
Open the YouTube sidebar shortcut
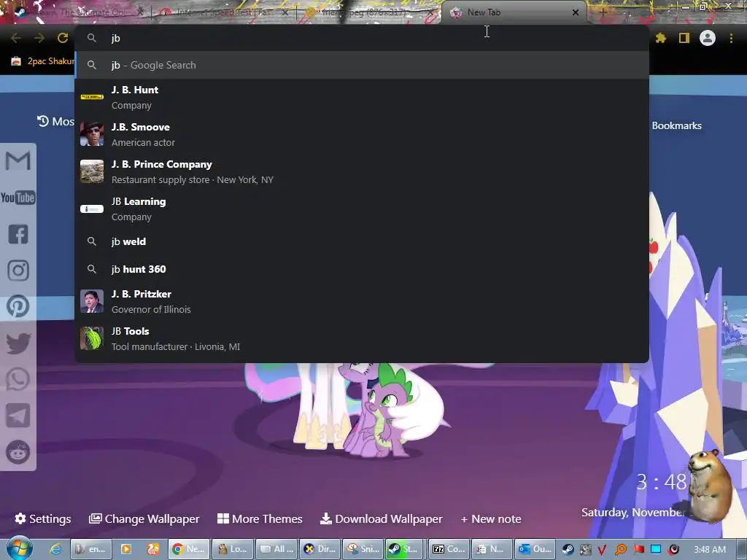[18, 197]
